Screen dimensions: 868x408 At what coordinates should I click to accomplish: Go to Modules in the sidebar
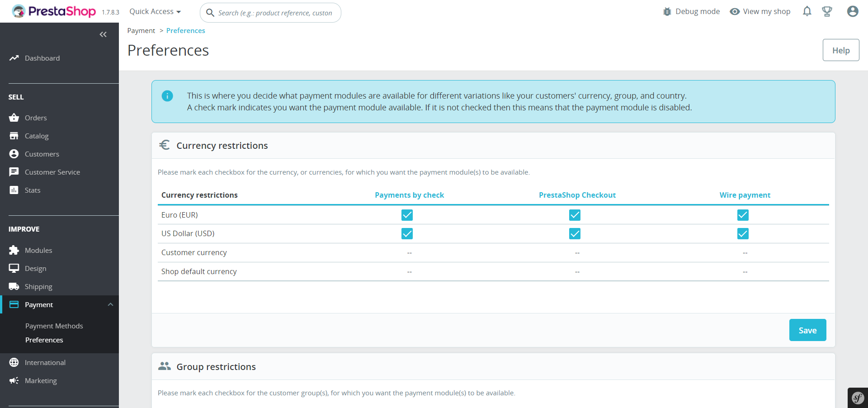pos(38,250)
